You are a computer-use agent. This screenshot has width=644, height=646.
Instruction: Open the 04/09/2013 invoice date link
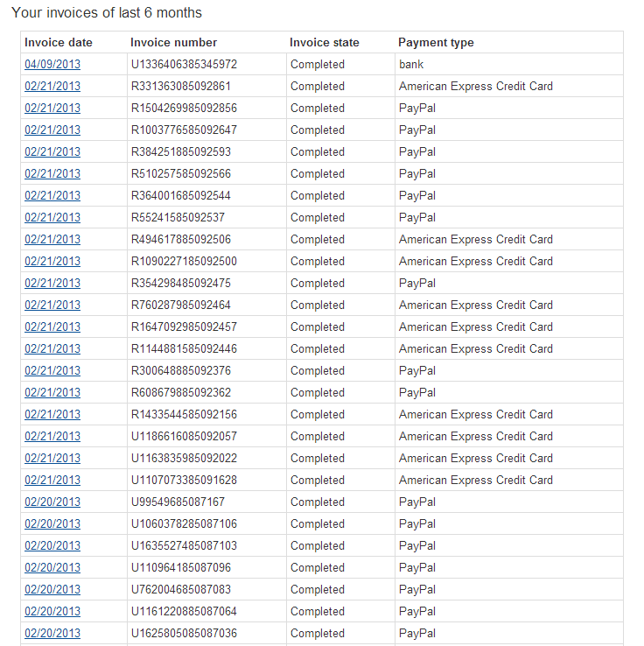pos(52,64)
